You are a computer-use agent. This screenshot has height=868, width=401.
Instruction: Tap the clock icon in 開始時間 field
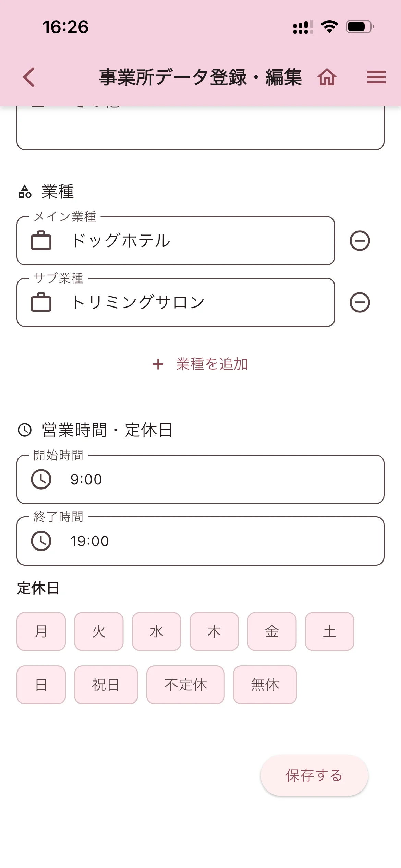click(x=41, y=479)
